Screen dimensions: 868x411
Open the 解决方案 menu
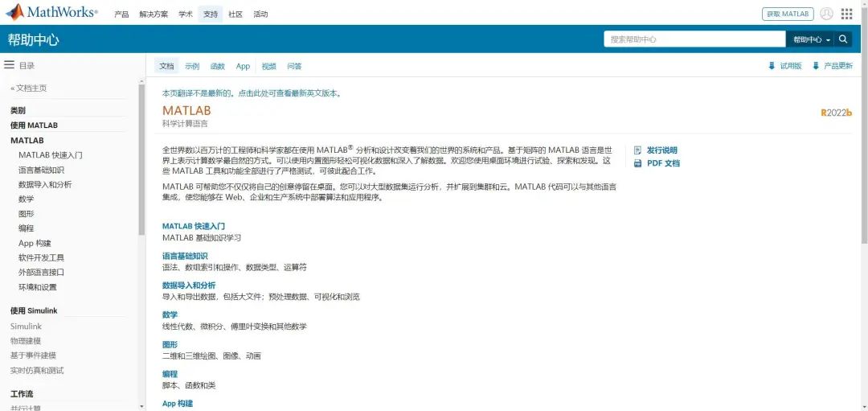click(154, 14)
